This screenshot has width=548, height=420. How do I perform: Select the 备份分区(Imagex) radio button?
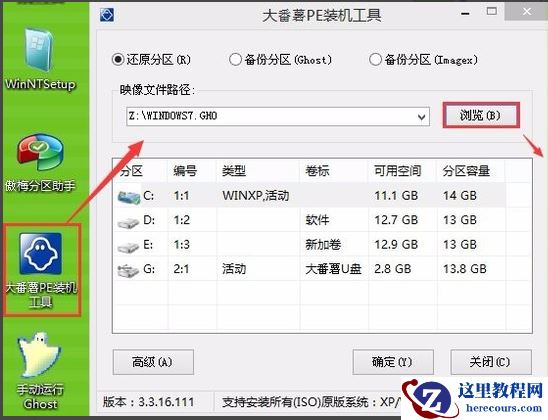pos(375,59)
